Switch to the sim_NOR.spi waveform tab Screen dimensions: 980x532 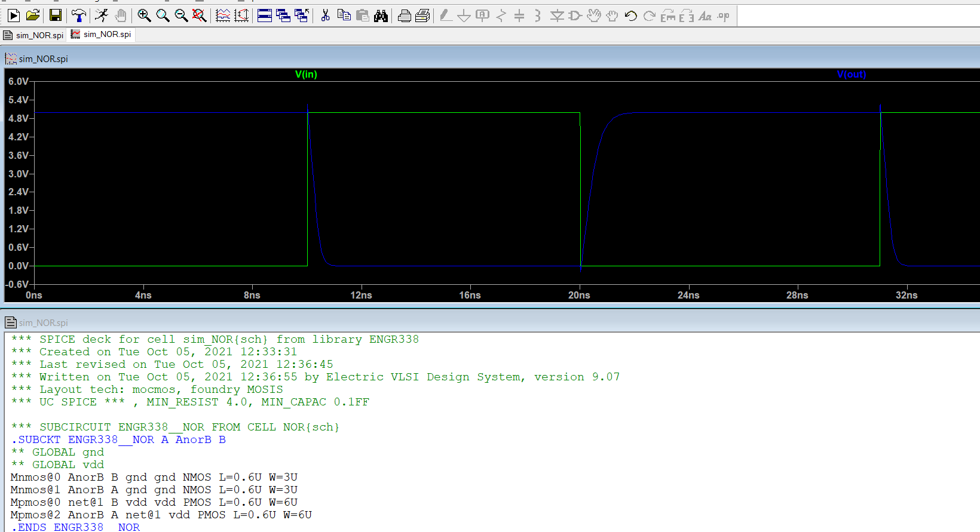pos(102,35)
